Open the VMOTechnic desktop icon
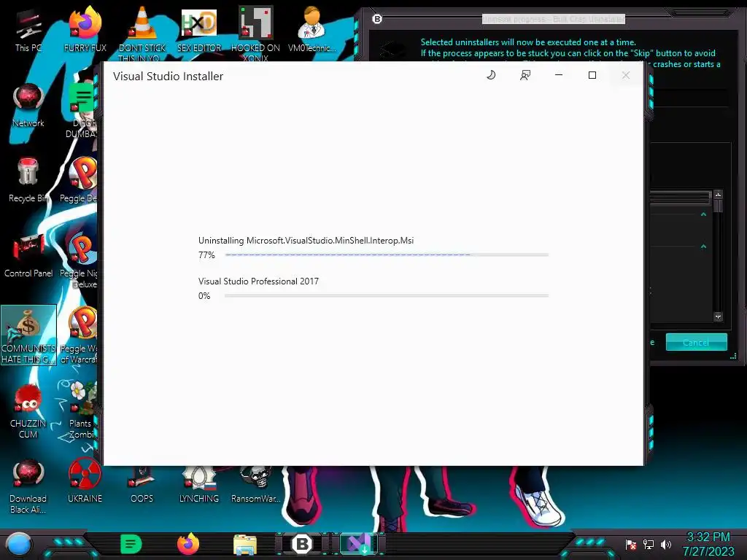 click(x=312, y=31)
